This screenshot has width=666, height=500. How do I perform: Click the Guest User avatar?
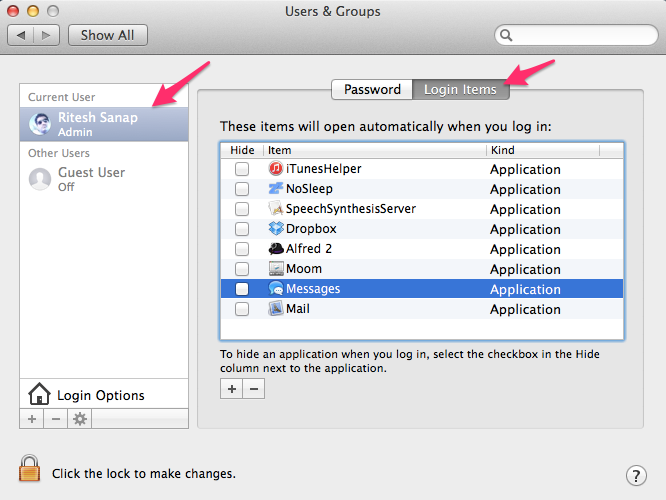(40, 179)
